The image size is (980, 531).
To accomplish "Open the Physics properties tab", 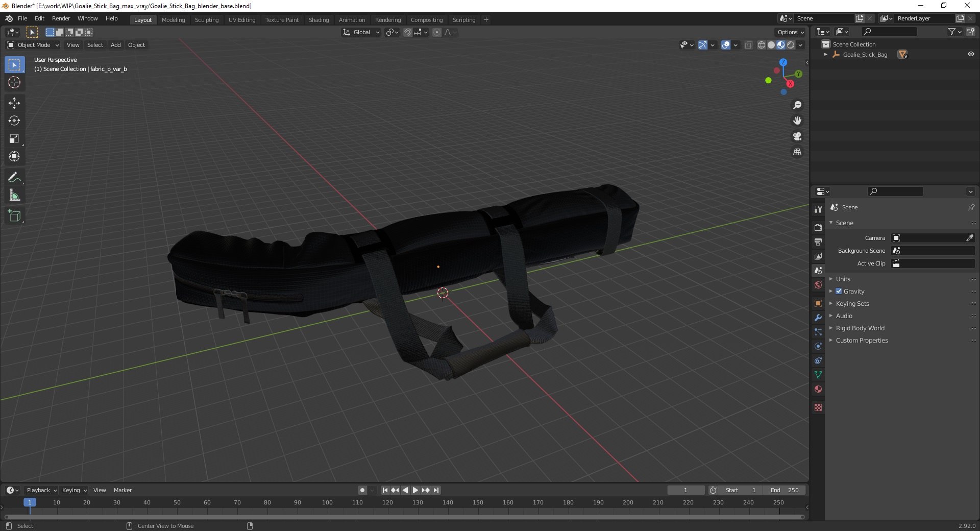I will [x=818, y=346].
